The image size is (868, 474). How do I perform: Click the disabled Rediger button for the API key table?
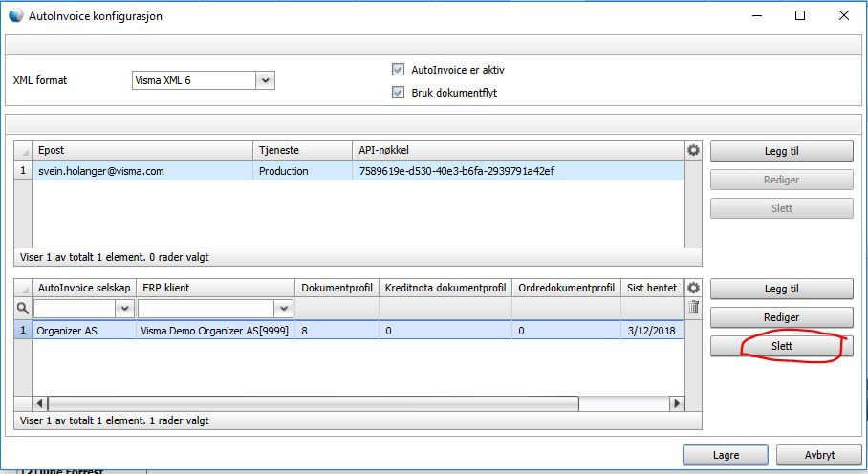point(782,180)
